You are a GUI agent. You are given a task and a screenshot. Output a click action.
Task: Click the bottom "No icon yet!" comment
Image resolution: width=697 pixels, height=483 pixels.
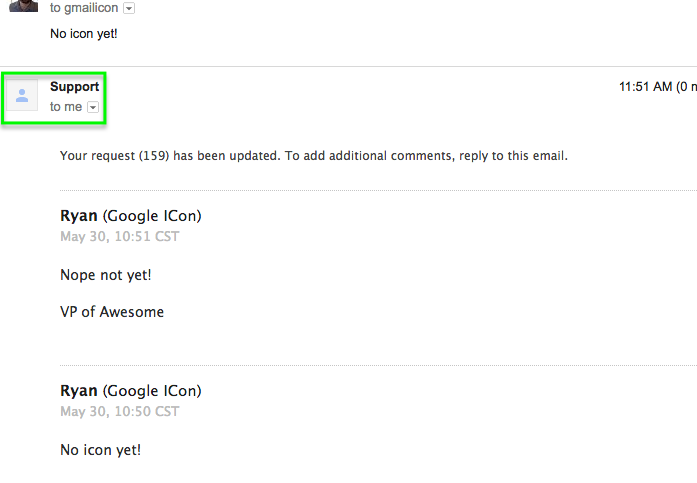coord(100,450)
